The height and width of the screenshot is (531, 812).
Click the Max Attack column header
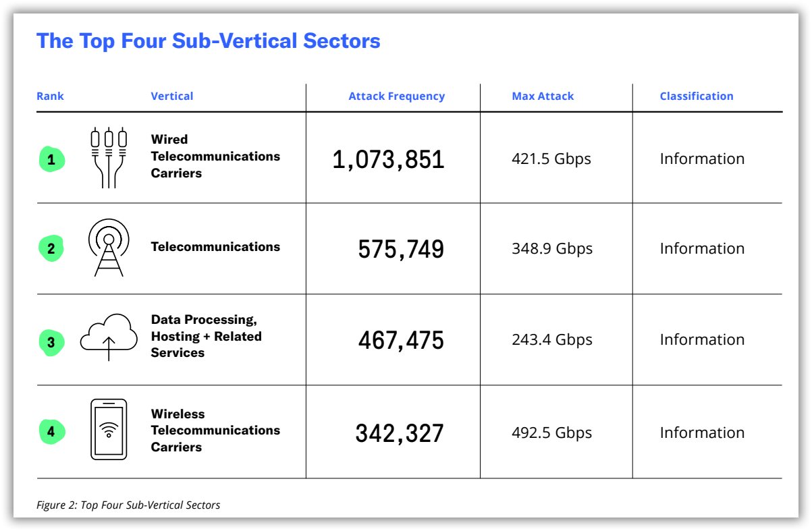coord(543,96)
